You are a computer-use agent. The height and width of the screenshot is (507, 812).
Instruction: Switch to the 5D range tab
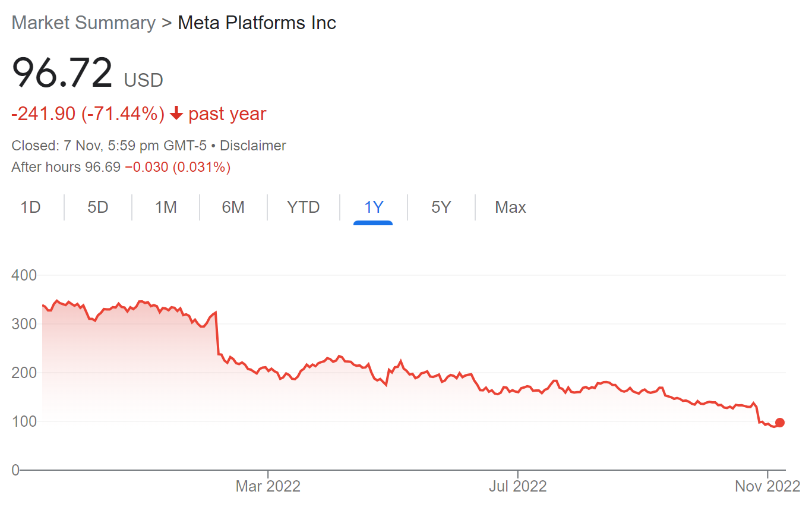(x=98, y=207)
